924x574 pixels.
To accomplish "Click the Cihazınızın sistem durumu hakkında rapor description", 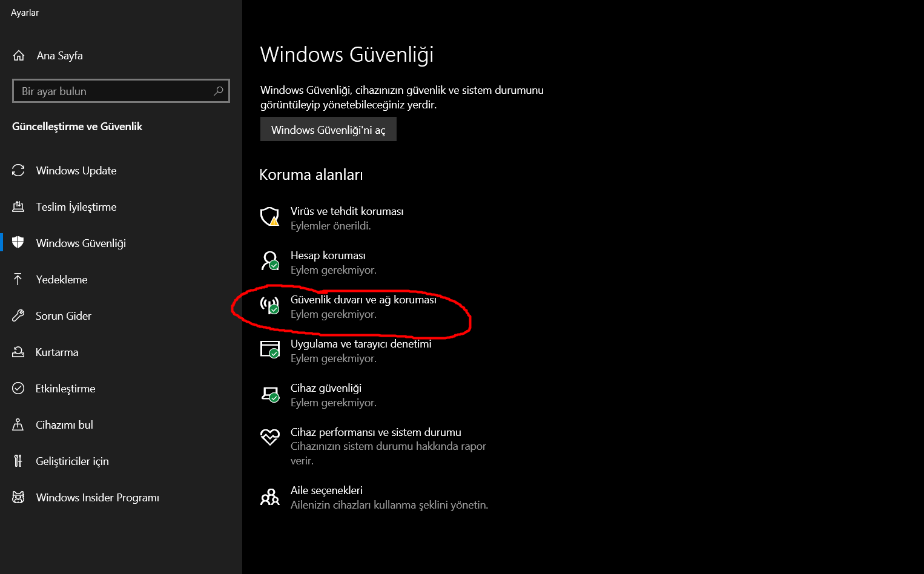I will tap(388, 454).
